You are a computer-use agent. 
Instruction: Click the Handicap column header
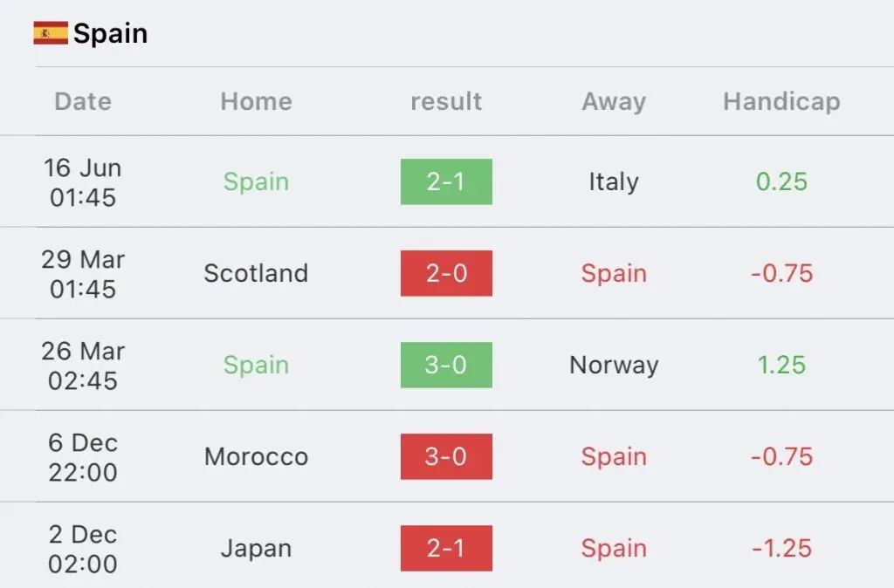coord(781,102)
